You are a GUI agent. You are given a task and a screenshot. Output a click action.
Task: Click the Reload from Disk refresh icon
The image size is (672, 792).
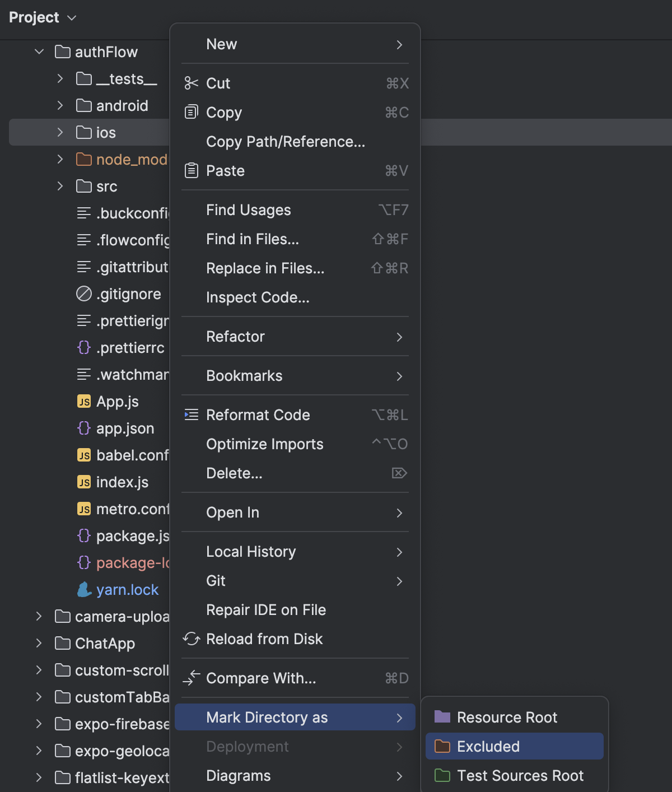190,639
